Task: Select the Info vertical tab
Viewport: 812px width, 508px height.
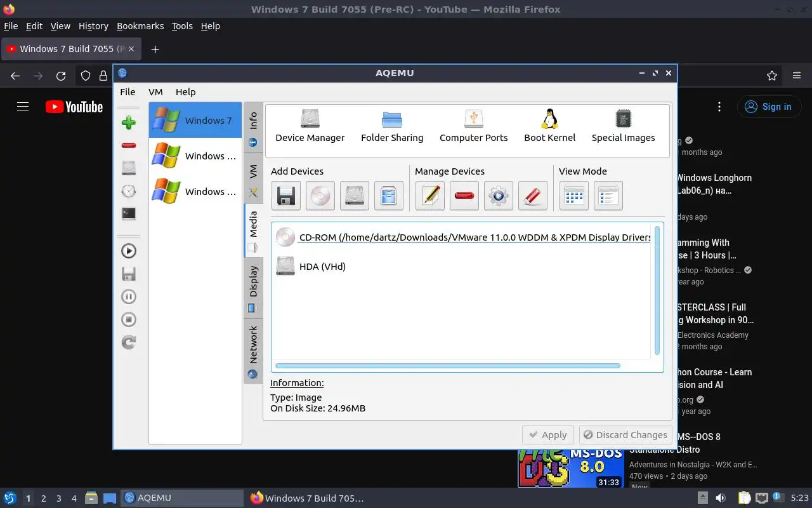Action: click(x=253, y=129)
